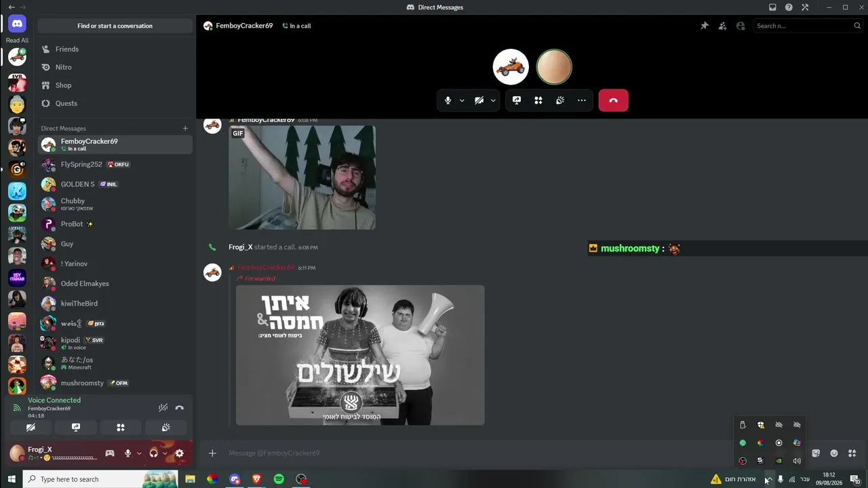Screen dimensions: 868x488
Task: Open Activities in the call controls
Action: coord(538,100)
